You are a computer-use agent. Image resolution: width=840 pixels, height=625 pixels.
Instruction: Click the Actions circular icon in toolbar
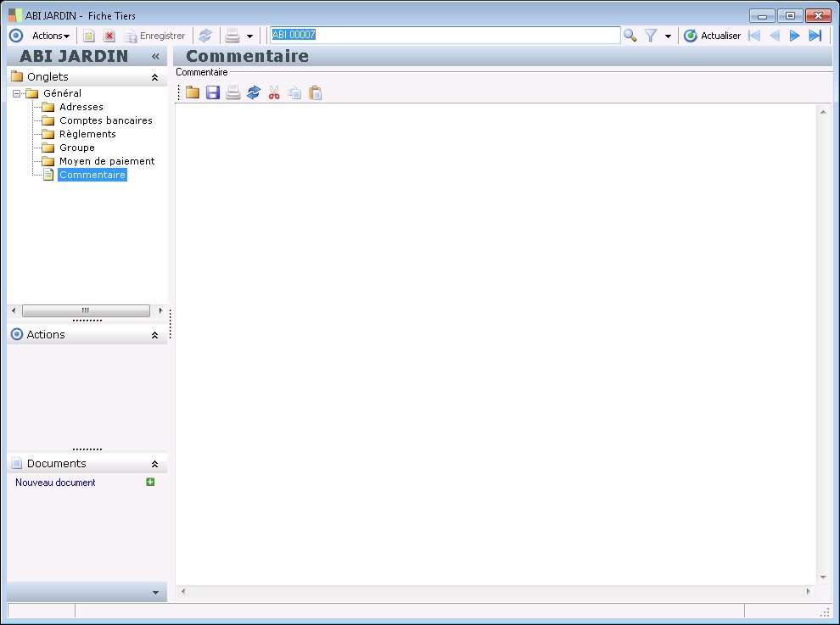[16, 36]
